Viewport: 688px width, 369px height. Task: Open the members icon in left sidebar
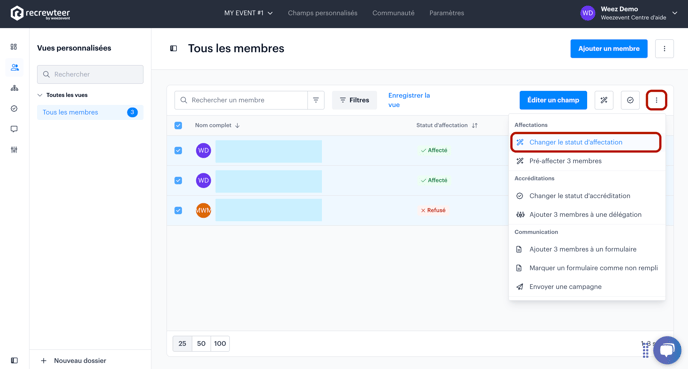14,67
